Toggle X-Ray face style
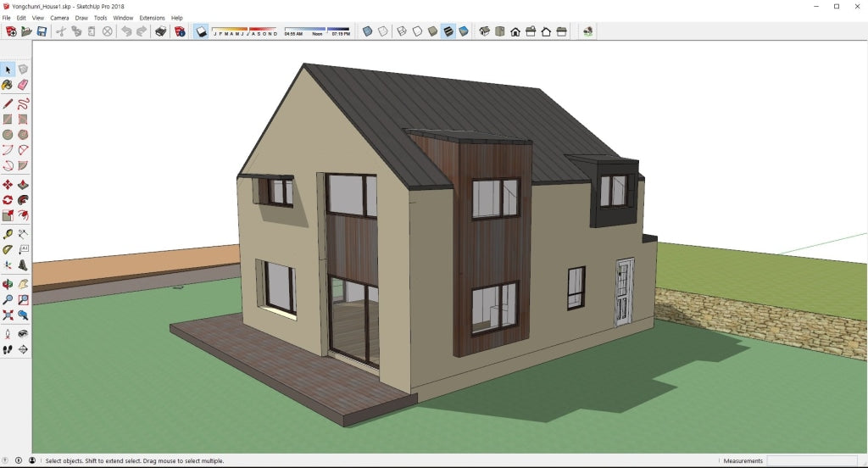The image size is (868, 468). pyautogui.click(x=367, y=31)
